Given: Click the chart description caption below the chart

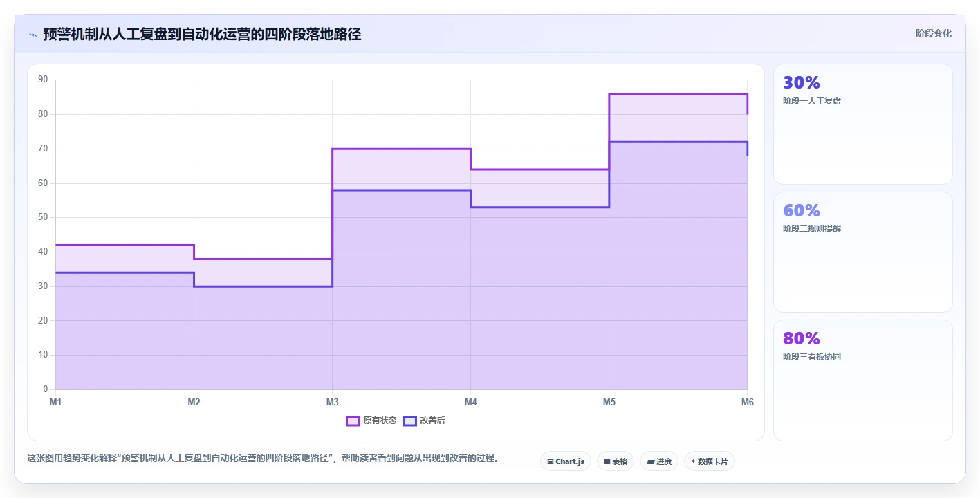Looking at the screenshot, I should pyautogui.click(x=263, y=459).
